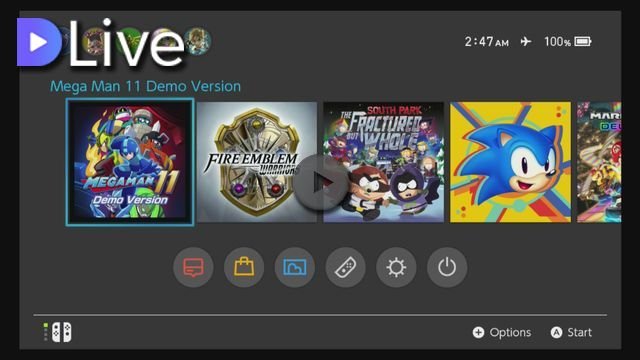Viewport: 640px width, 360px height.
Task: Click the Mega Man 11 Demo Version title
Action: click(x=145, y=86)
